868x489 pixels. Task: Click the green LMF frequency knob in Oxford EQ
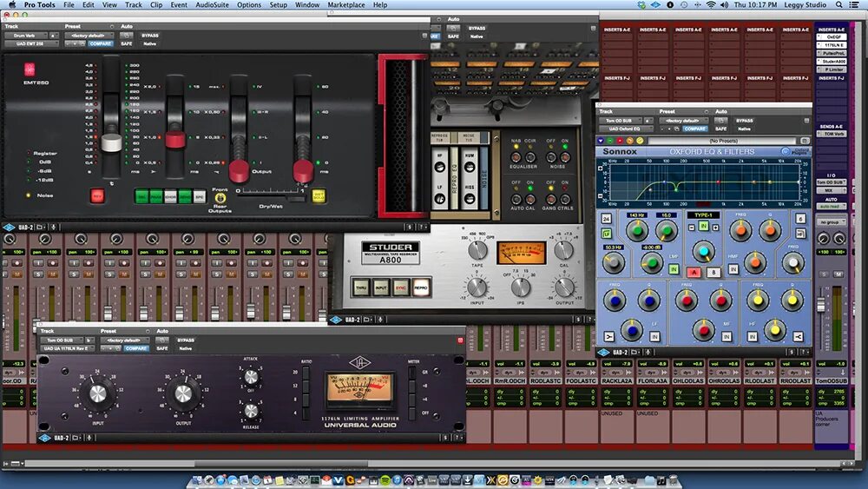click(637, 230)
